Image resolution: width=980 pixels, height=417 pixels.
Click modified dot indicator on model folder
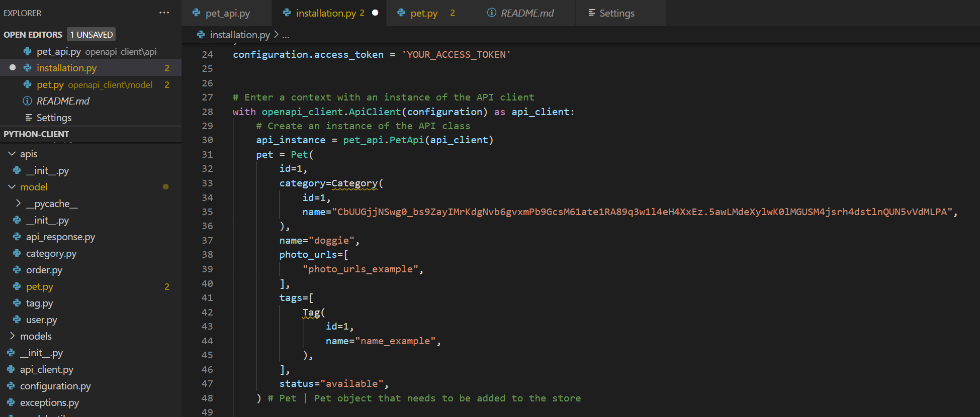pyautogui.click(x=165, y=187)
